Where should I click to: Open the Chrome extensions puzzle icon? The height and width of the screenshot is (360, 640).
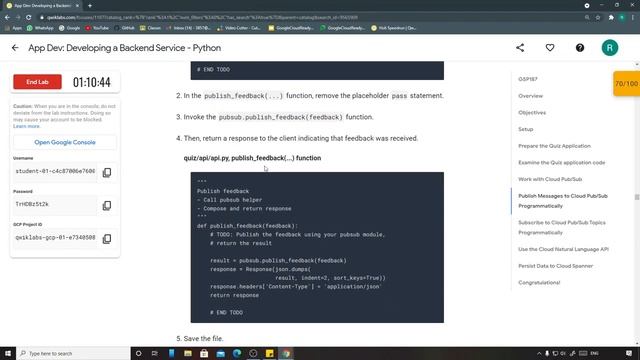coord(611,18)
